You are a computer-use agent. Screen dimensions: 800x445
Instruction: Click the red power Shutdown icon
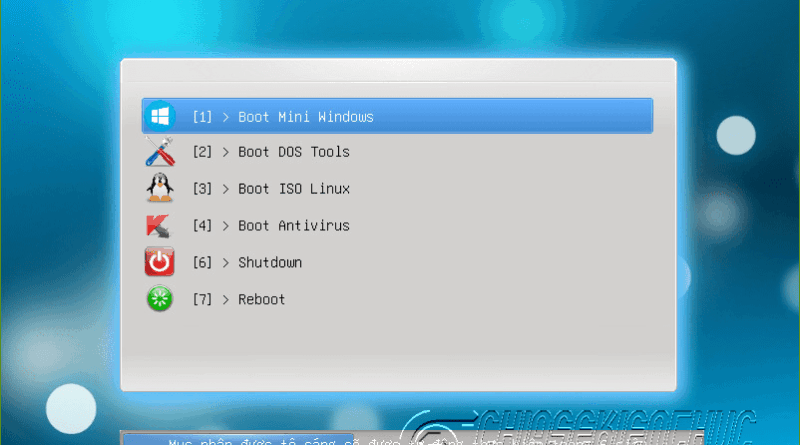click(x=160, y=262)
